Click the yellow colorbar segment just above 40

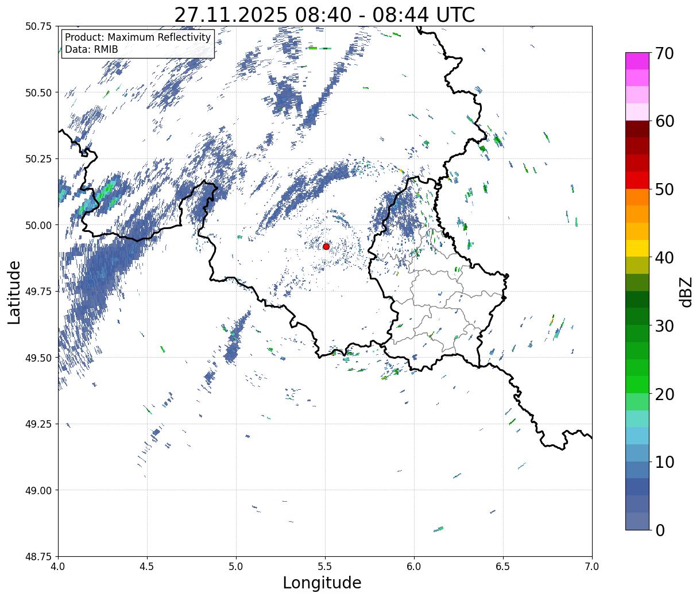click(637, 248)
